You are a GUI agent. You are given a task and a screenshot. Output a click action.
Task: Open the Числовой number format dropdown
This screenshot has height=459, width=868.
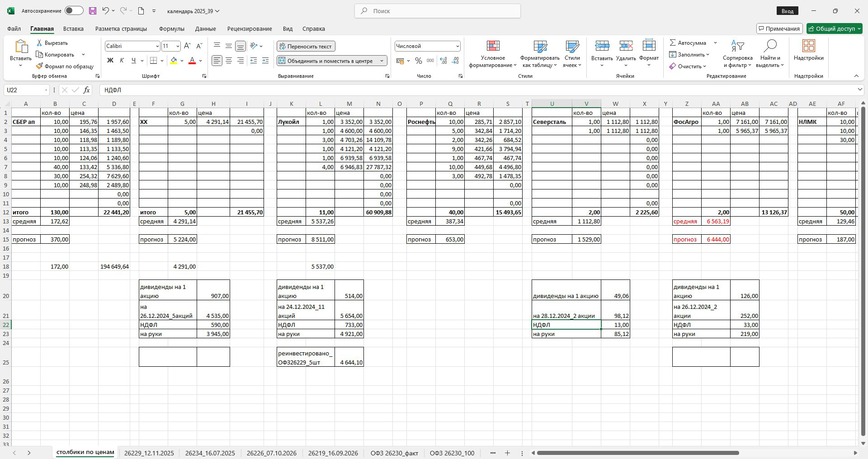[x=458, y=46]
